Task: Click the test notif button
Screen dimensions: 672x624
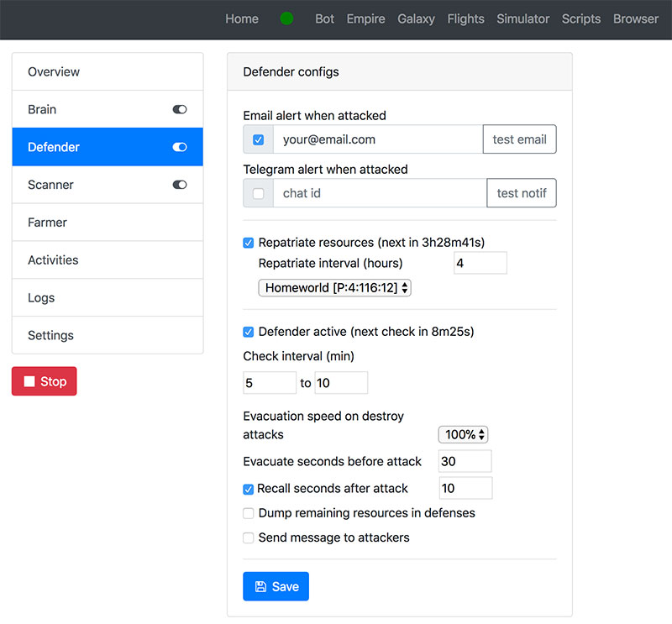Action: (521, 193)
